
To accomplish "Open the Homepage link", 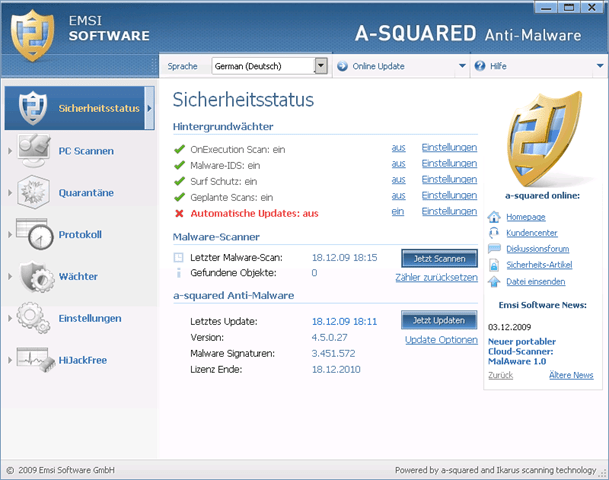I will pyautogui.click(x=526, y=217).
